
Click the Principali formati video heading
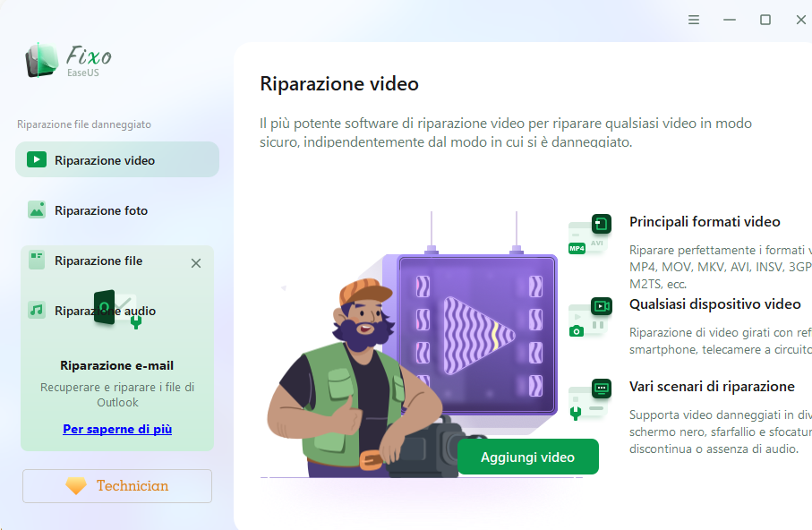(705, 222)
